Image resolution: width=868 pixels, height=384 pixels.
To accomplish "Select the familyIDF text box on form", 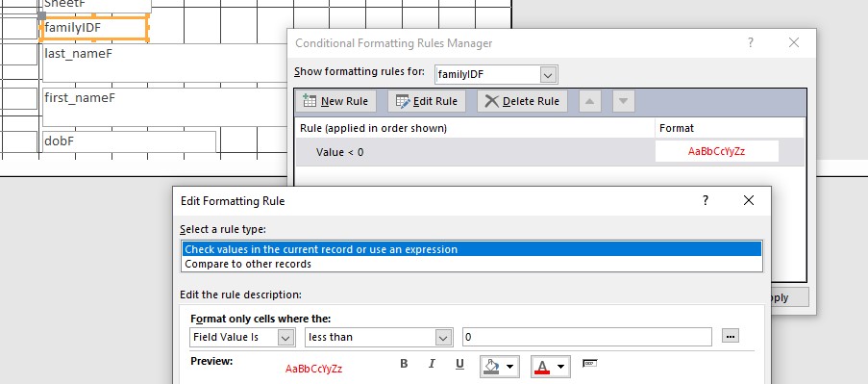I will point(94,28).
